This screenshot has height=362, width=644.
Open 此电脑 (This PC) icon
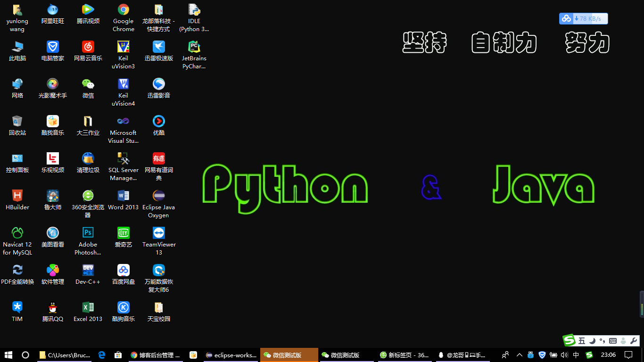click(17, 51)
